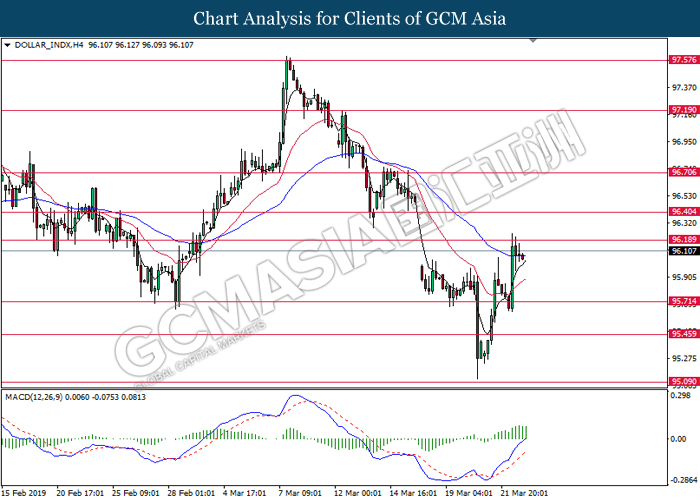Click the 28 Feb 01:01 time label
The image size is (700, 500).
tap(191, 493)
